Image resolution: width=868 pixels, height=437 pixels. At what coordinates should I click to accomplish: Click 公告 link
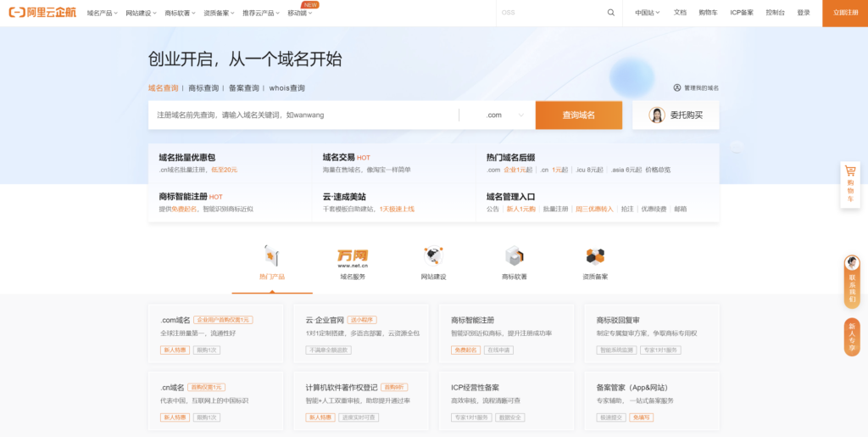492,209
